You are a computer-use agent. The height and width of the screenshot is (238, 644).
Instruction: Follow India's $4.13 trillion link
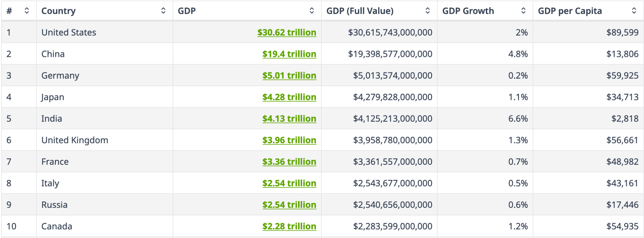(x=289, y=119)
